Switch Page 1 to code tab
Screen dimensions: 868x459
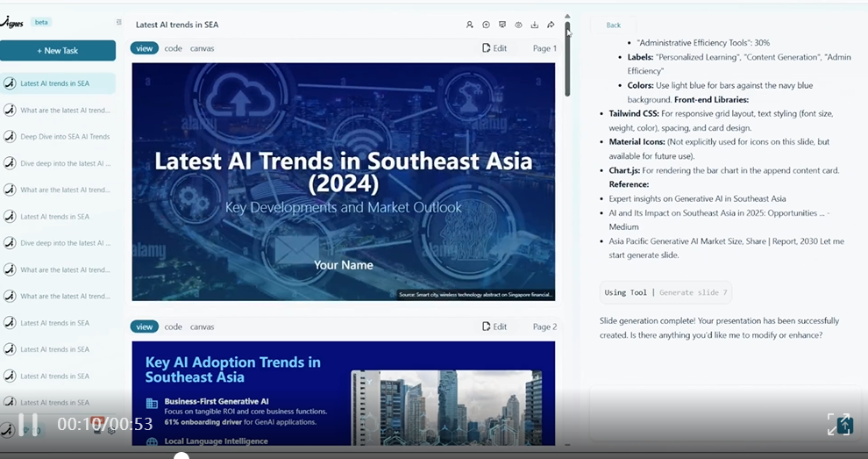pos(174,48)
